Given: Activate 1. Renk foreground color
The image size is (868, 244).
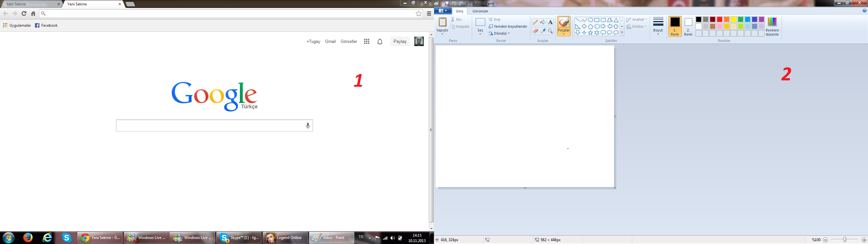Looking at the screenshot, I should pyautogui.click(x=675, y=26).
